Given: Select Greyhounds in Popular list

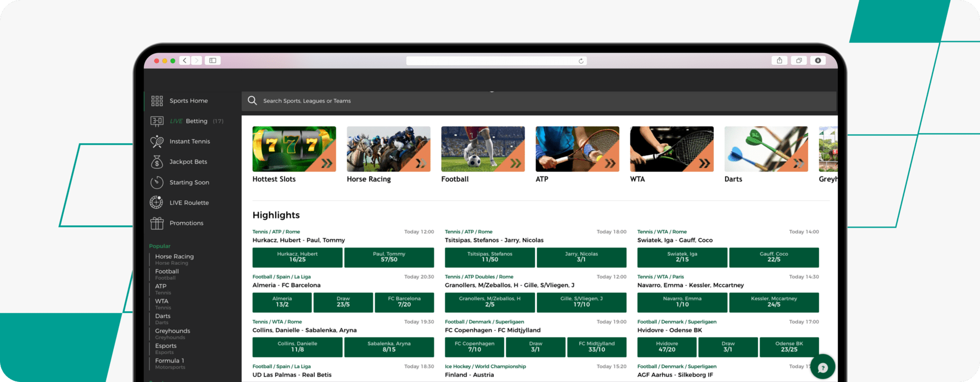Looking at the screenshot, I should click(x=173, y=331).
